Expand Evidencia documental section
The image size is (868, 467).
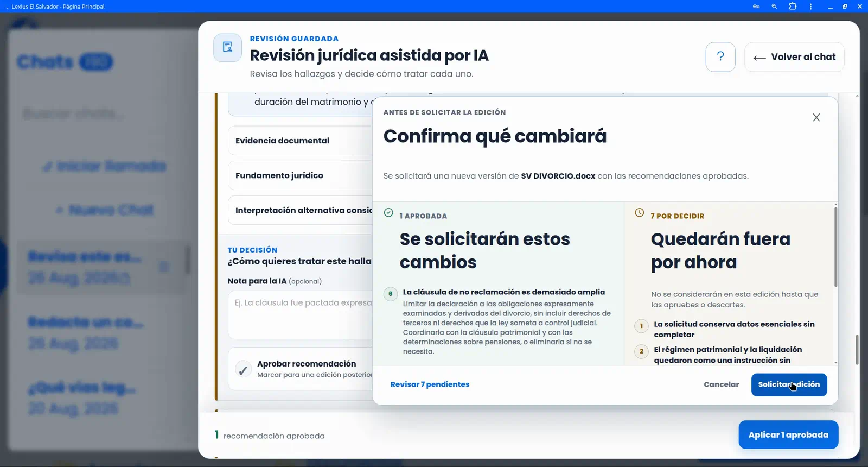(300, 141)
